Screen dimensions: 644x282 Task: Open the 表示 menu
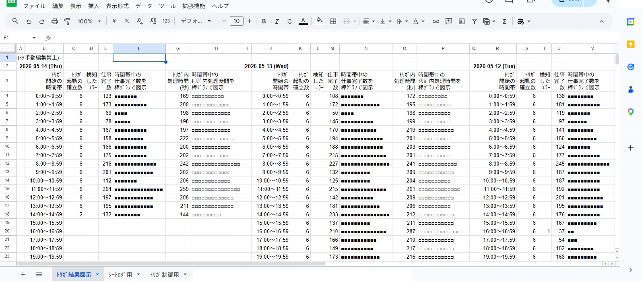[76, 6]
